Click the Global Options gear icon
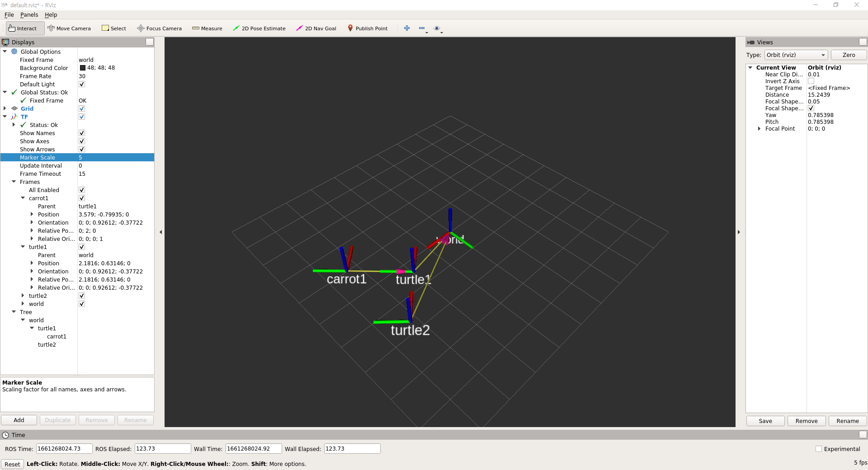The image size is (868, 470). (x=14, y=52)
